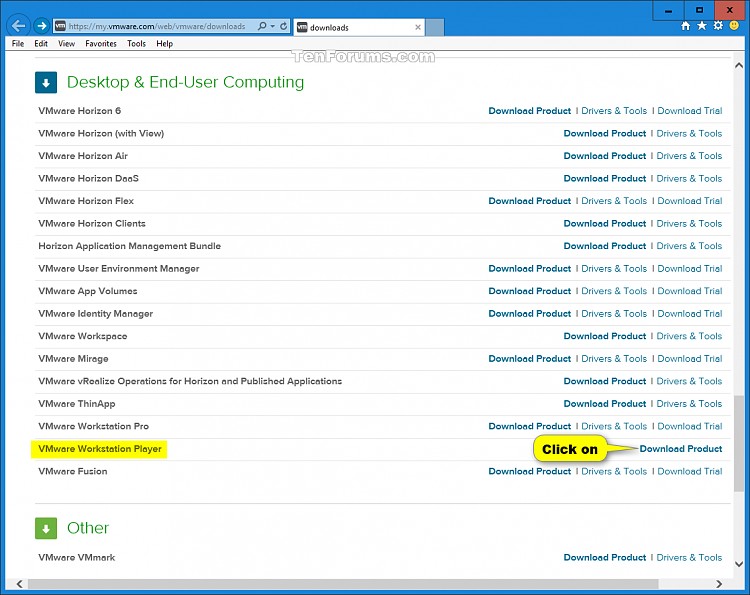The width and height of the screenshot is (750, 595).
Task: Click Download Trial for VMware Mirage
Action: point(690,359)
